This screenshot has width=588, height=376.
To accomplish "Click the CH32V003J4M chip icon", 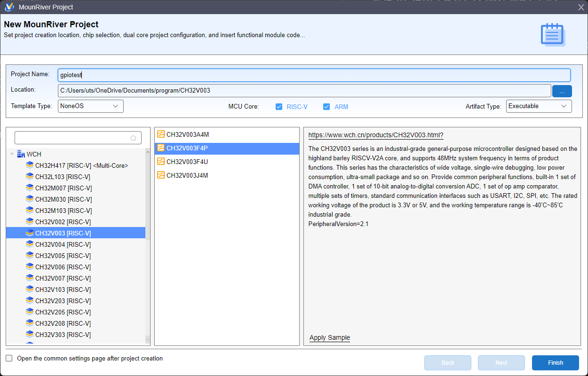I will click(161, 175).
